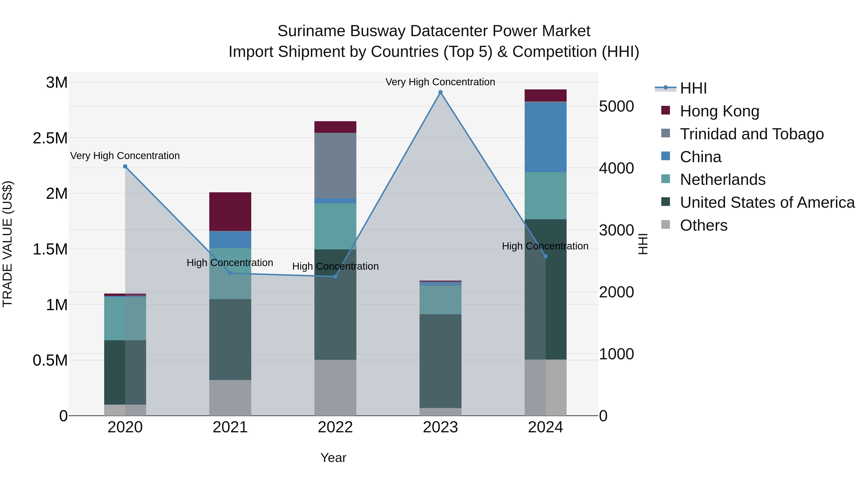
Task: Click the Year axis title
Action: pyautogui.click(x=333, y=458)
